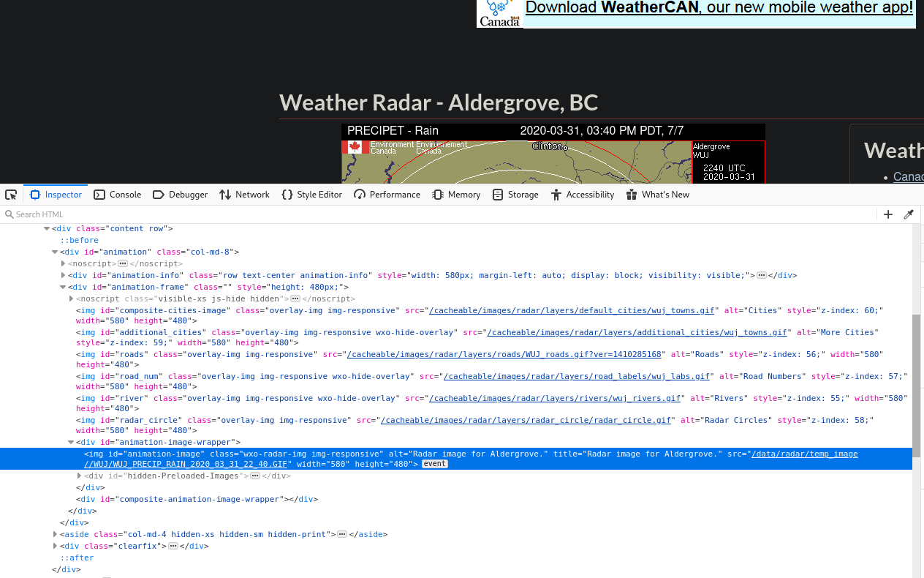
Task: Select the eyedropper color picker icon
Action: tap(909, 214)
